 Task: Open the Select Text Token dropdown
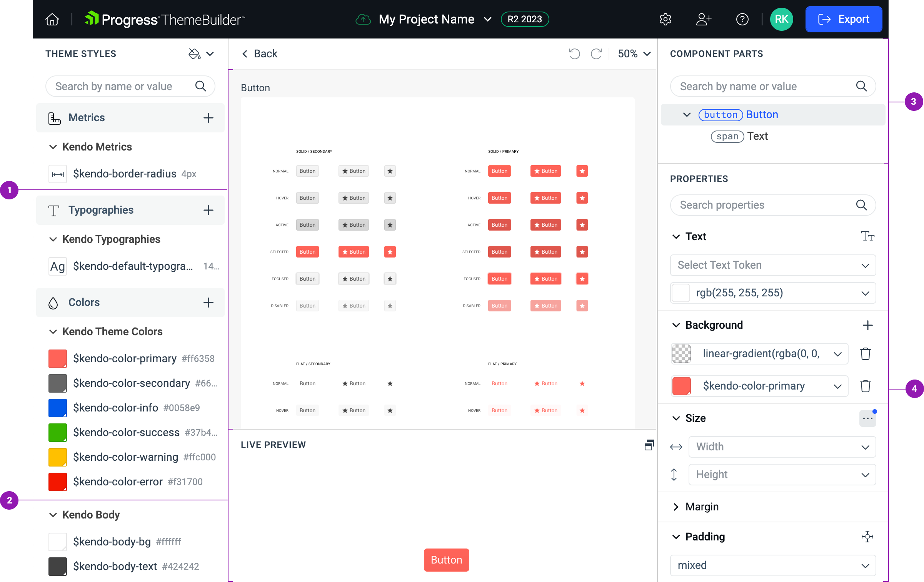coord(773,265)
